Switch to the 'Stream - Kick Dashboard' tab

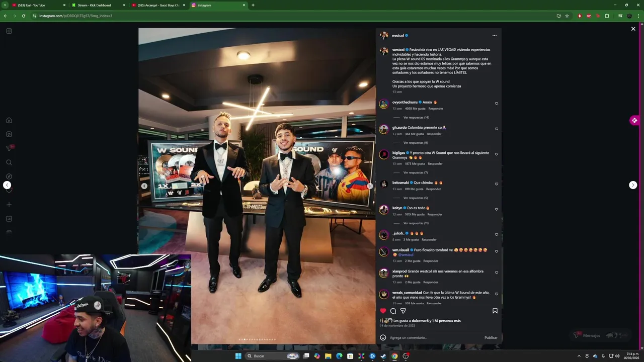tap(99, 5)
